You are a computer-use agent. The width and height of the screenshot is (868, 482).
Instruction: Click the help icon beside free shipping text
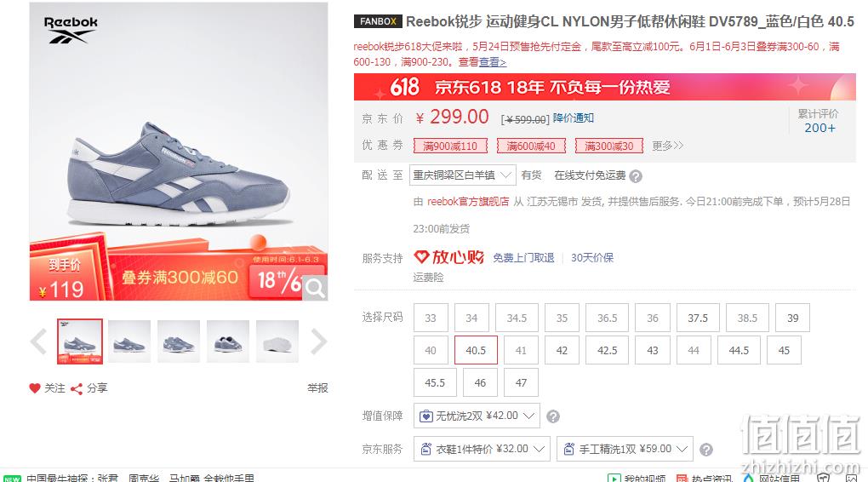point(636,176)
